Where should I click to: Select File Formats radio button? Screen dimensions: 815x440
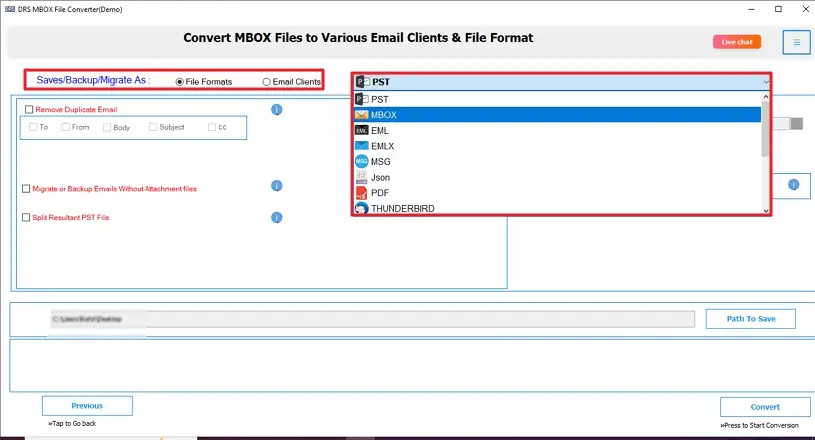[x=179, y=82]
